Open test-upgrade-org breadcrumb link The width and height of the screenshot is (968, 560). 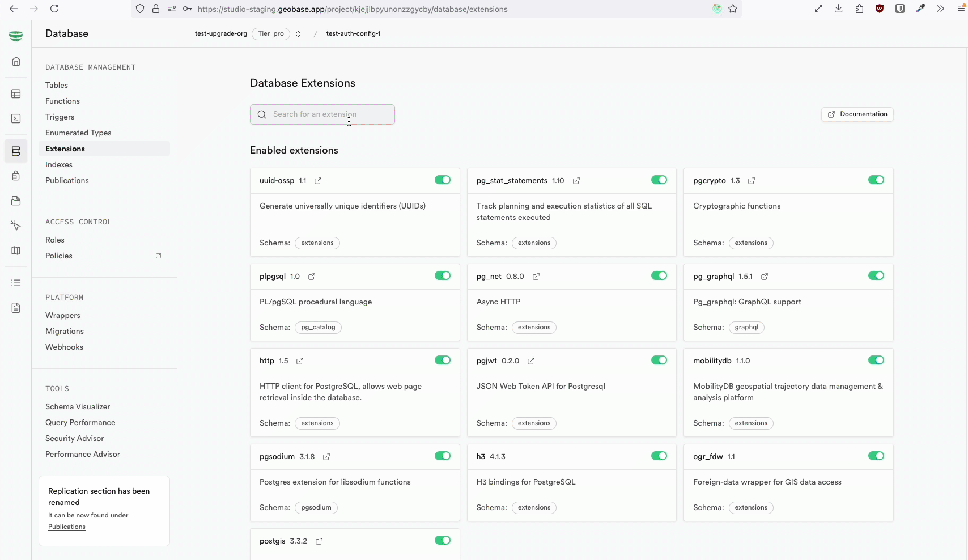(x=221, y=34)
